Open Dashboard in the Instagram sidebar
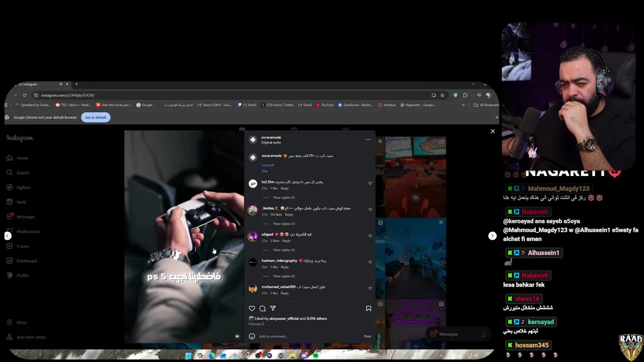The image size is (644, 362). pyautogui.click(x=22, y=260)
